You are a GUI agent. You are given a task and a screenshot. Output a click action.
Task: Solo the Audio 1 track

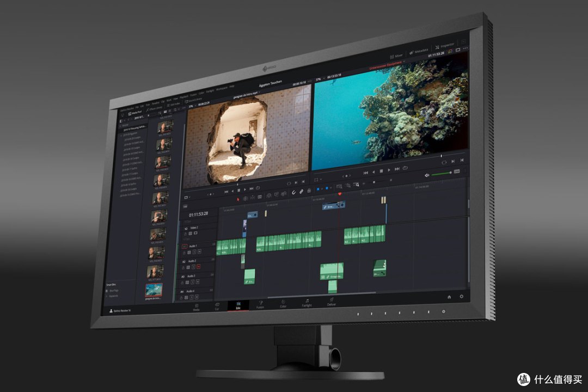(x=194, y=252)
